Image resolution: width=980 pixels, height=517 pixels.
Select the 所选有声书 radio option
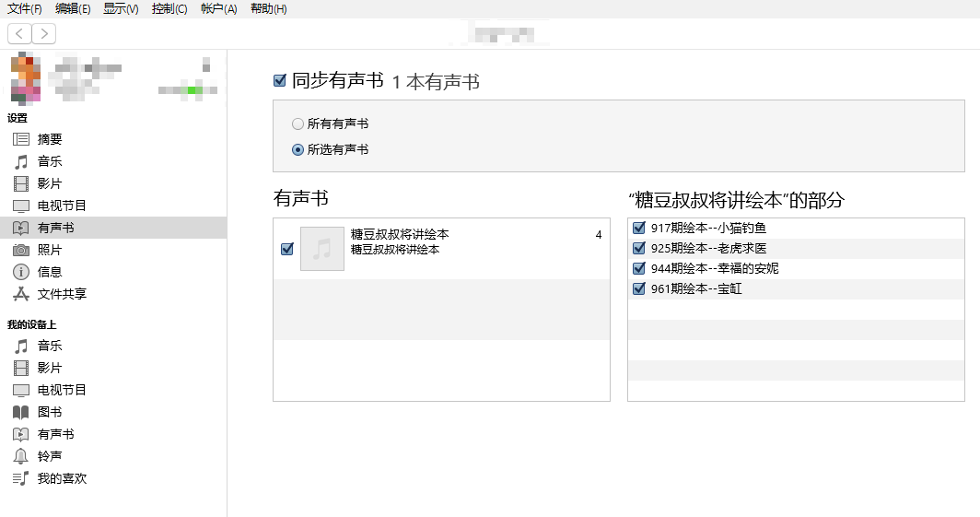(297, 149)
